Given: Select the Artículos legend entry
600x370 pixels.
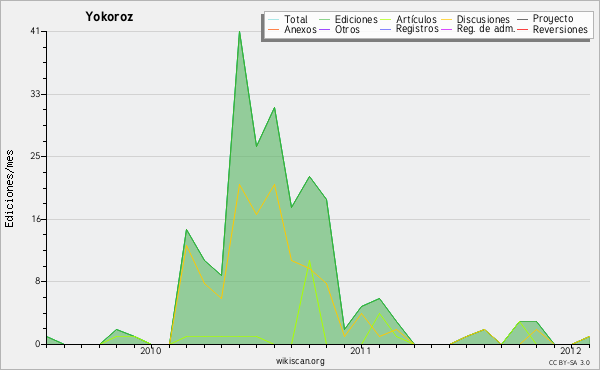Looking at the screenshot, I should 416,19.
